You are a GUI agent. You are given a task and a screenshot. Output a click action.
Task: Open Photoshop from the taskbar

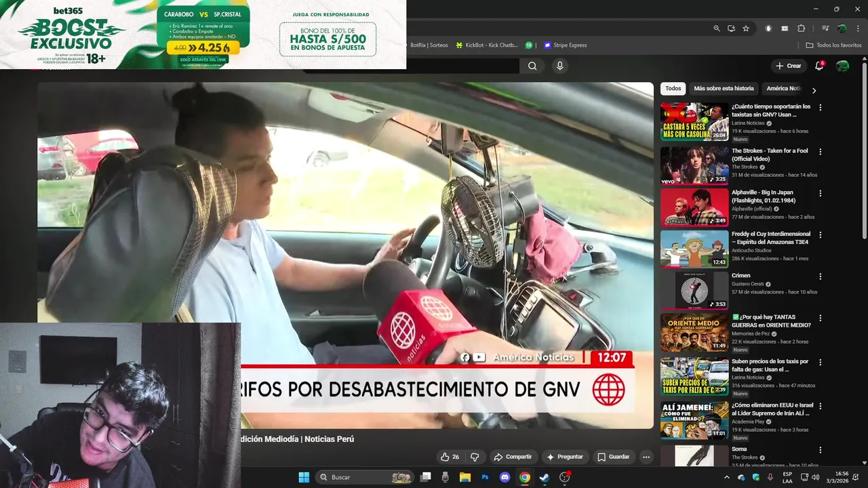(x=485, y=477)
